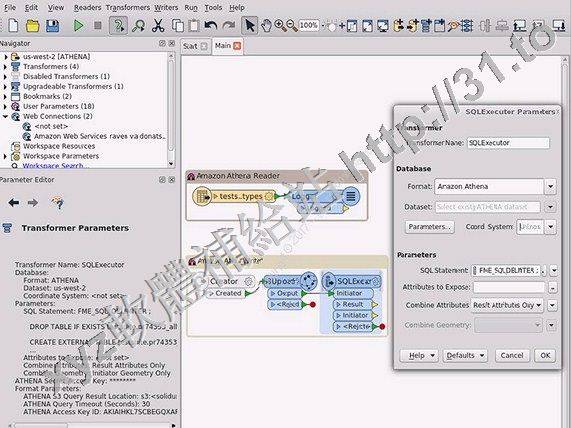Click the Cancel button in dialog
This screenshot has height=428, width=571.
click(512, 356)
